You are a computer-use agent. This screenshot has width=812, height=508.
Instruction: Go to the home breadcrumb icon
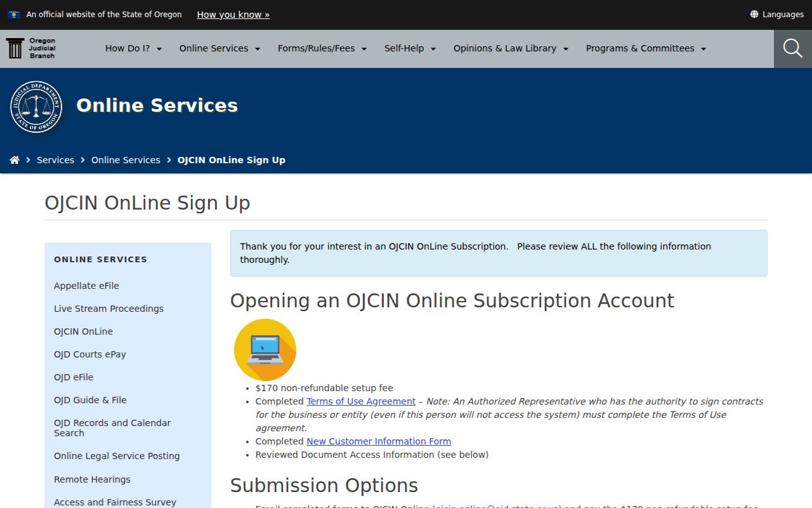(x=15, y=160)
